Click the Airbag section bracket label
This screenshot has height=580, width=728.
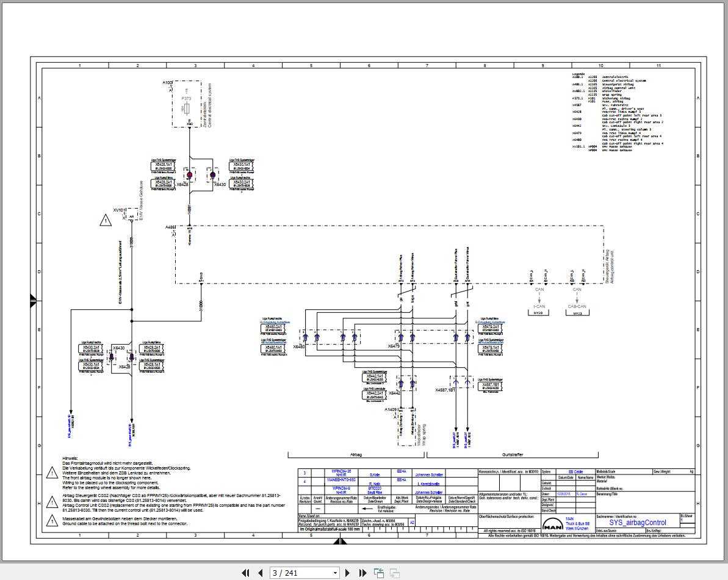(356, 455)
